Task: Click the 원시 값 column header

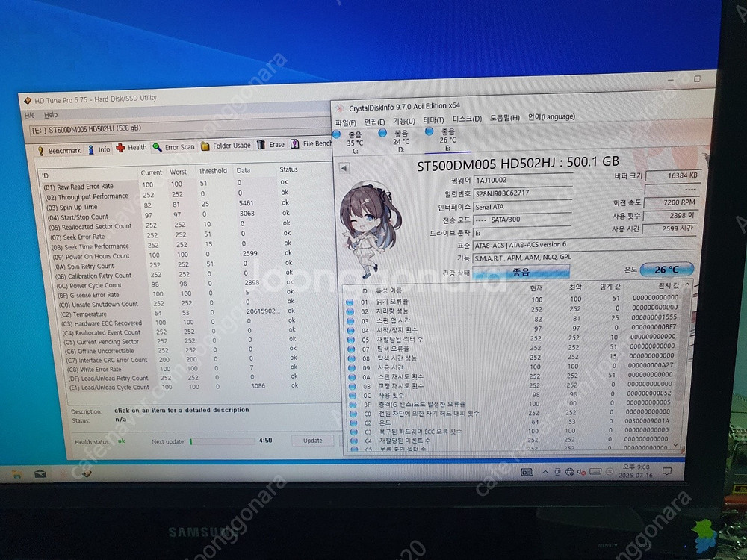Action: click(668, 286)
